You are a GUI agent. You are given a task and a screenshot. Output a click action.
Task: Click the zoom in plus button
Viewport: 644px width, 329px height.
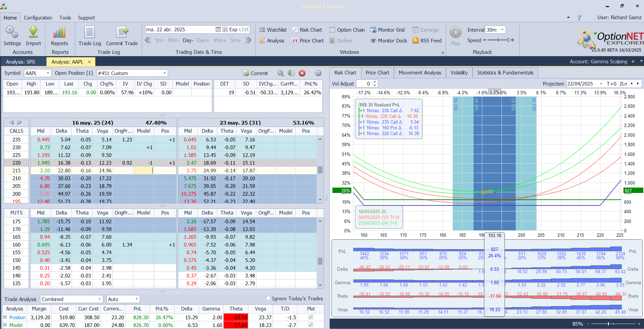pyautogui.click(x=639, y=324)
